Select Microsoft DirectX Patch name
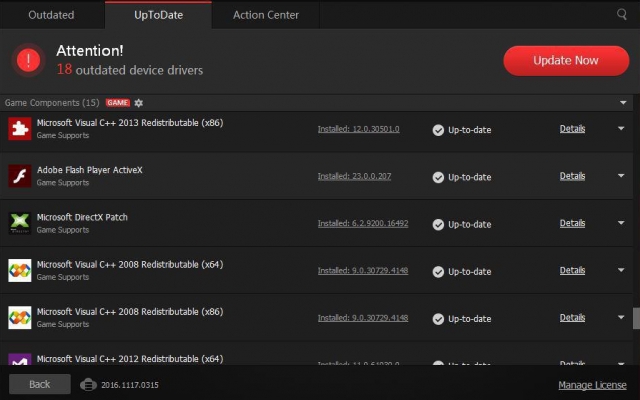Viewport: 640px width, 400px height. click(x=82, y=217)
